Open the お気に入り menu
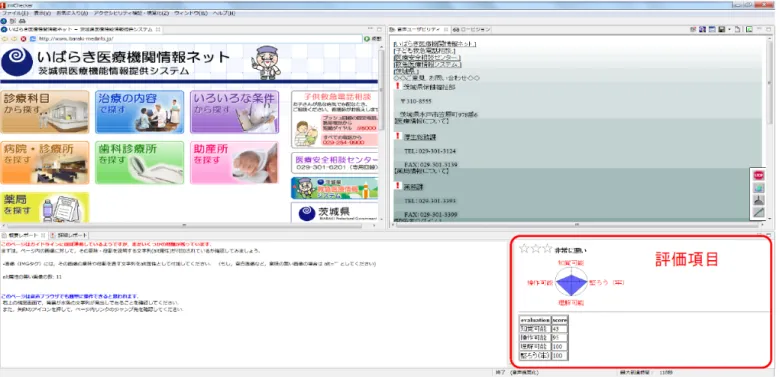This screenshot has height=377, width=780. tap(72, 13)
